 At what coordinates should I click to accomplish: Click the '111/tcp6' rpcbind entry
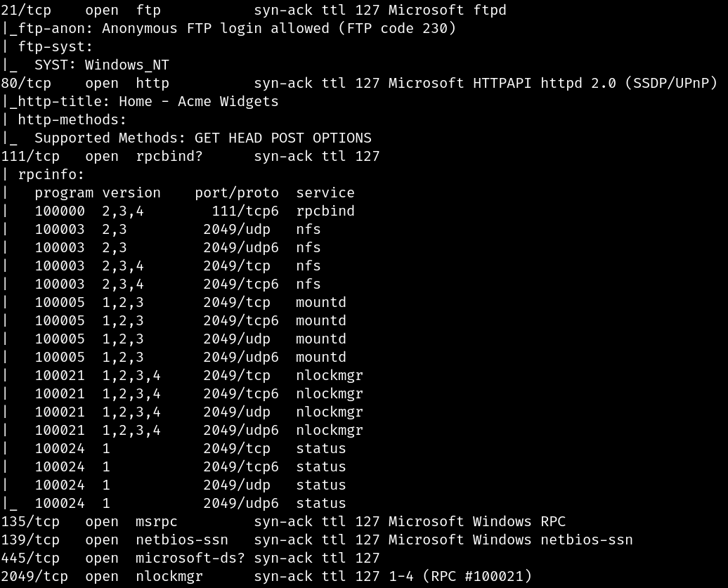click(x=245, y=211)
